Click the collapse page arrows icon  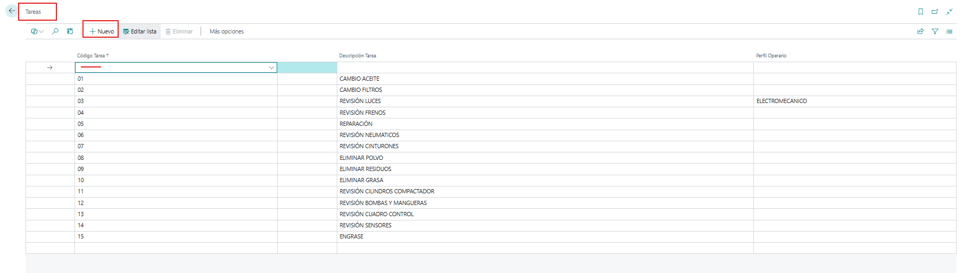[949, 12]
